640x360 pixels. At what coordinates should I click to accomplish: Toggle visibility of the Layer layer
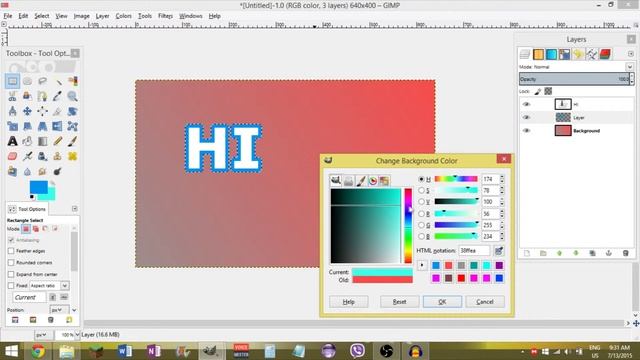pyautogui.click(x=527, y=118)
